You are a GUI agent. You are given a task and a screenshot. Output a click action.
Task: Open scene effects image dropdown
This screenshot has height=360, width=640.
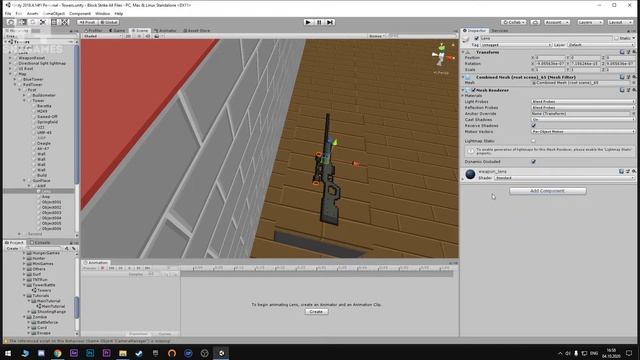coord(158,36)
